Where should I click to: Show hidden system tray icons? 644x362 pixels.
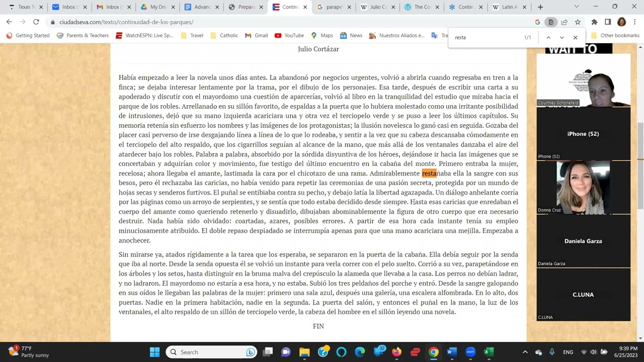tap(525, 352)
